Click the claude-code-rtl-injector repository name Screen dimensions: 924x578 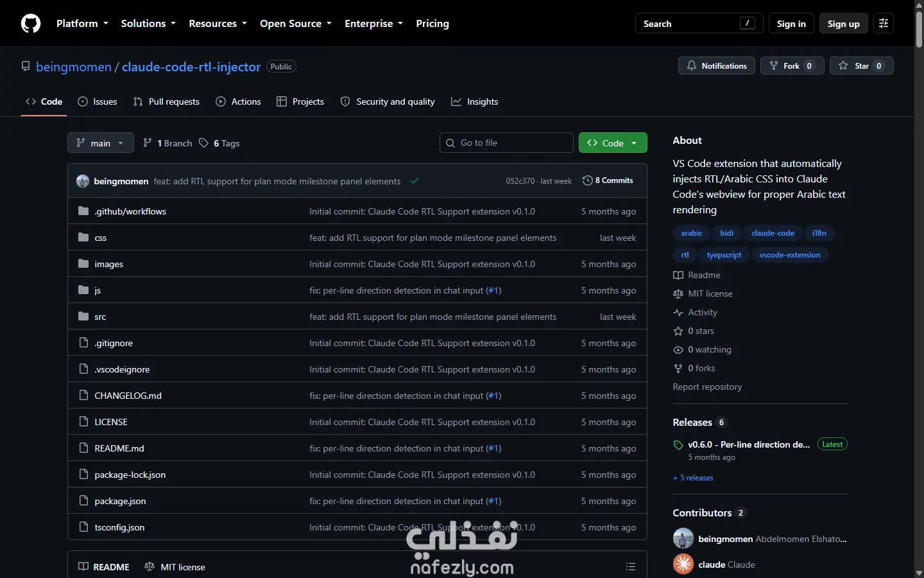(191, 67)
